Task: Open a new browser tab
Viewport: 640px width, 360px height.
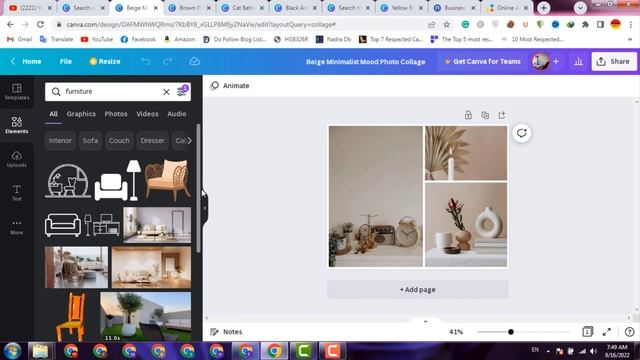Action: pos(543,8)
